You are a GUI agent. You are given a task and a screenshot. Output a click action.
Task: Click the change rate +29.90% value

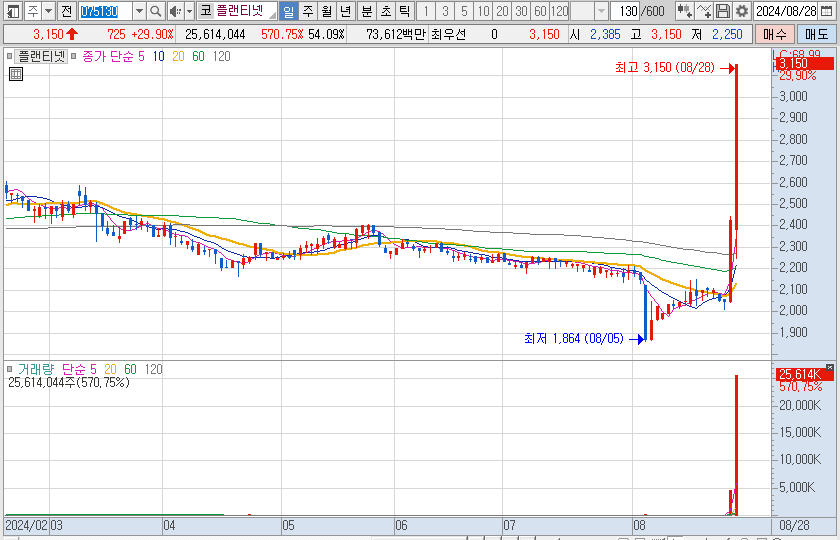pyautogui.click(x=155, y=35)
